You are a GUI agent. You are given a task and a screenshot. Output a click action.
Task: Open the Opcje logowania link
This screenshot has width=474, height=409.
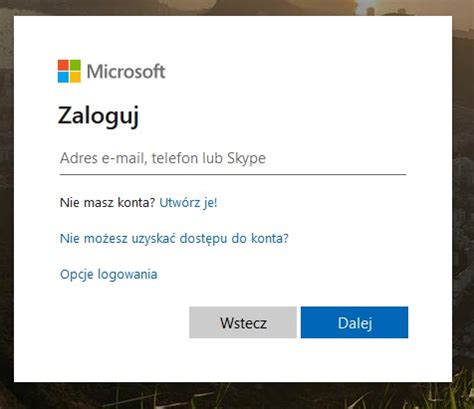tap(108, 274)
